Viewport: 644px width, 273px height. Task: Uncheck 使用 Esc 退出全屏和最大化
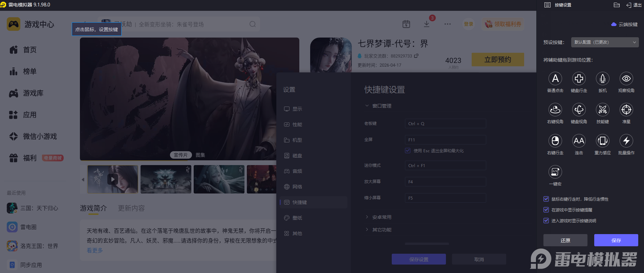click(408, 151)
